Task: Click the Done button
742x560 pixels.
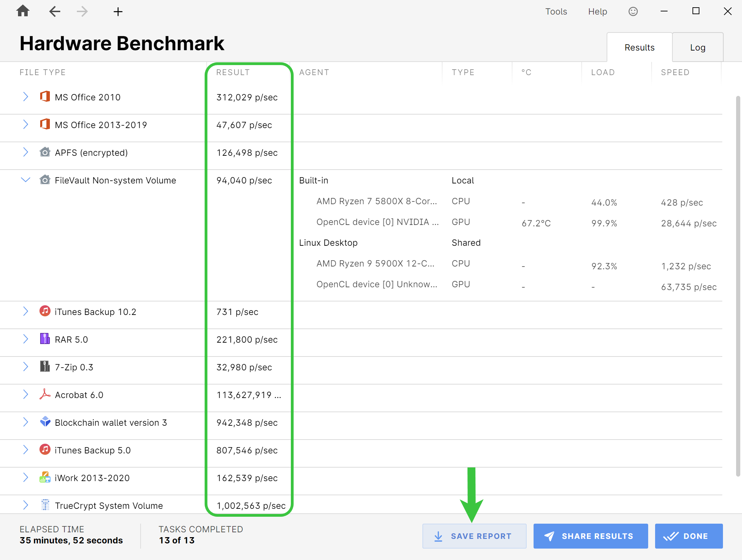Action: 689,536
